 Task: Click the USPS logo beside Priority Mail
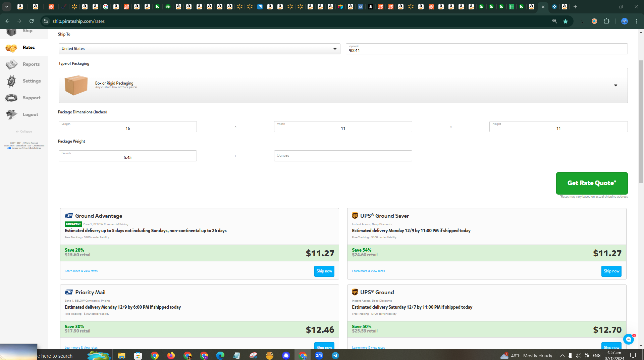coord(69,292)
